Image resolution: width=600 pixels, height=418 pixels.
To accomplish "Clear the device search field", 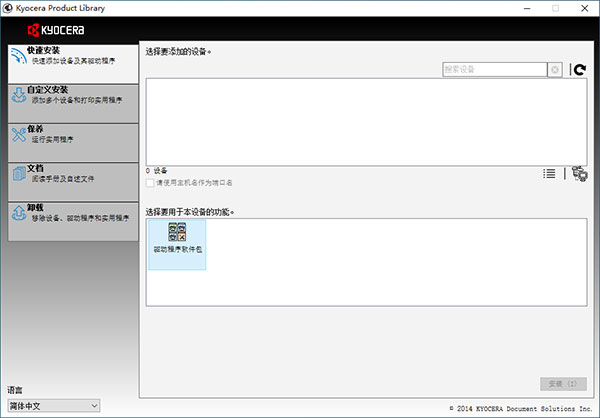I will 555,70.
